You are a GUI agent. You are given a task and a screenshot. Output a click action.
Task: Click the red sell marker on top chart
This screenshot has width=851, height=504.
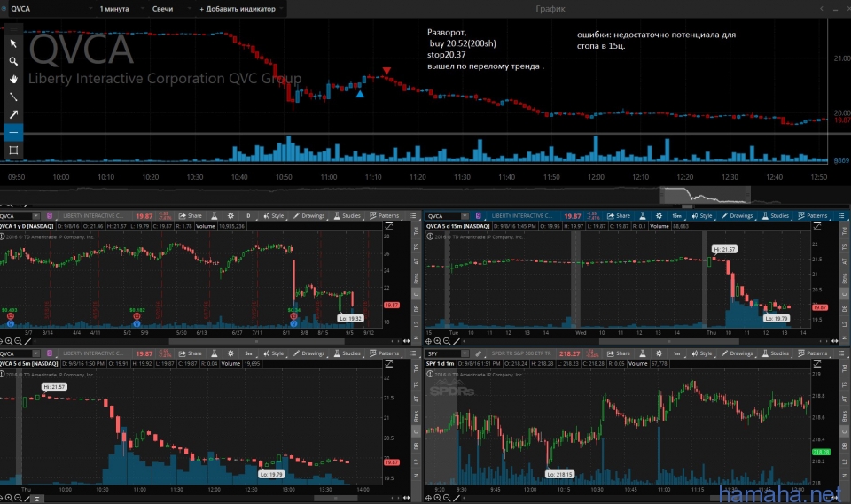(x=386, y=71)
